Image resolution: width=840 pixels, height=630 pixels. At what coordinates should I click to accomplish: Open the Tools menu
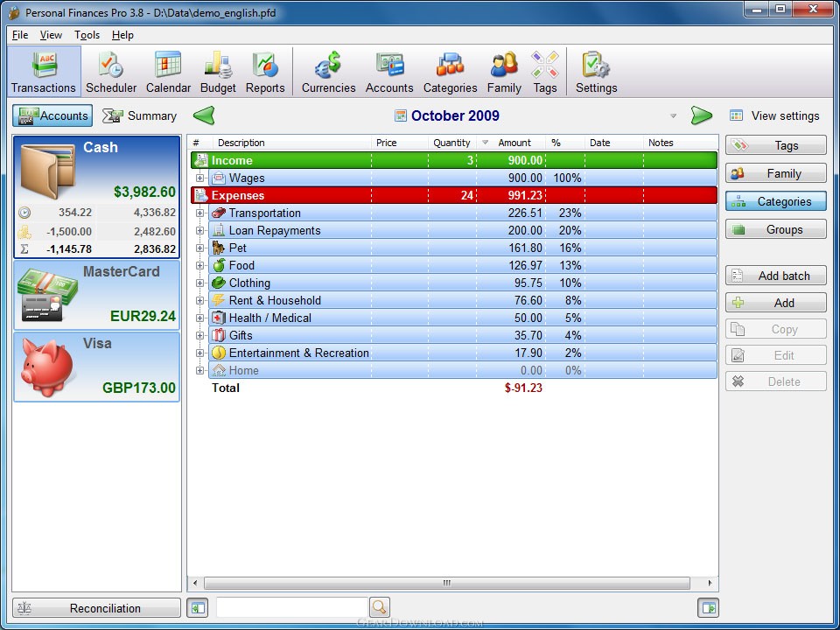coord(87,35)
